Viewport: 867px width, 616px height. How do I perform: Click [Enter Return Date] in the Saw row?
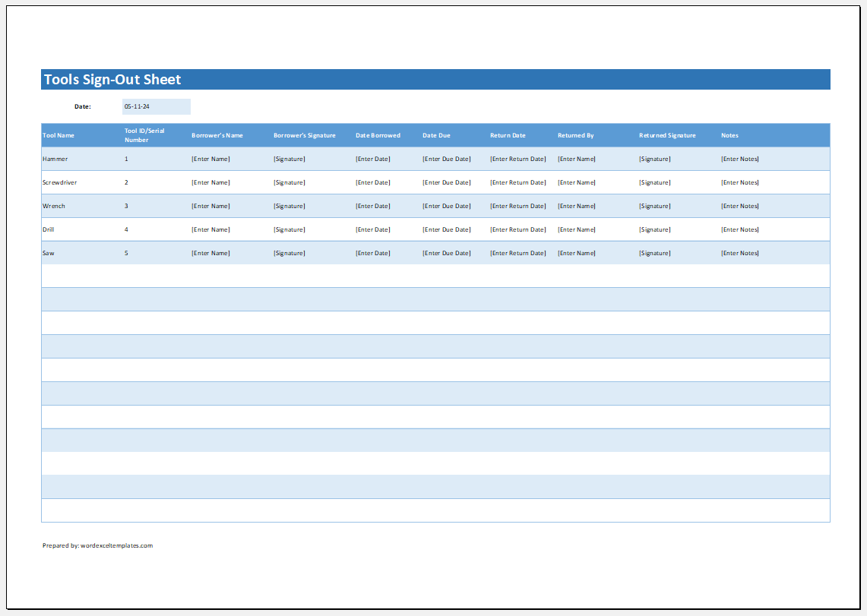click(x=518, y=253)
